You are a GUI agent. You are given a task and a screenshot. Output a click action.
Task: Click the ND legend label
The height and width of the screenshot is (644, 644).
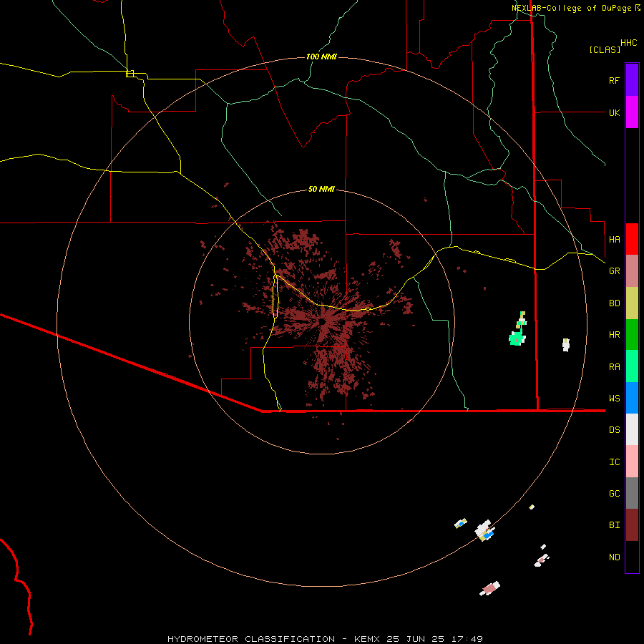614,557
